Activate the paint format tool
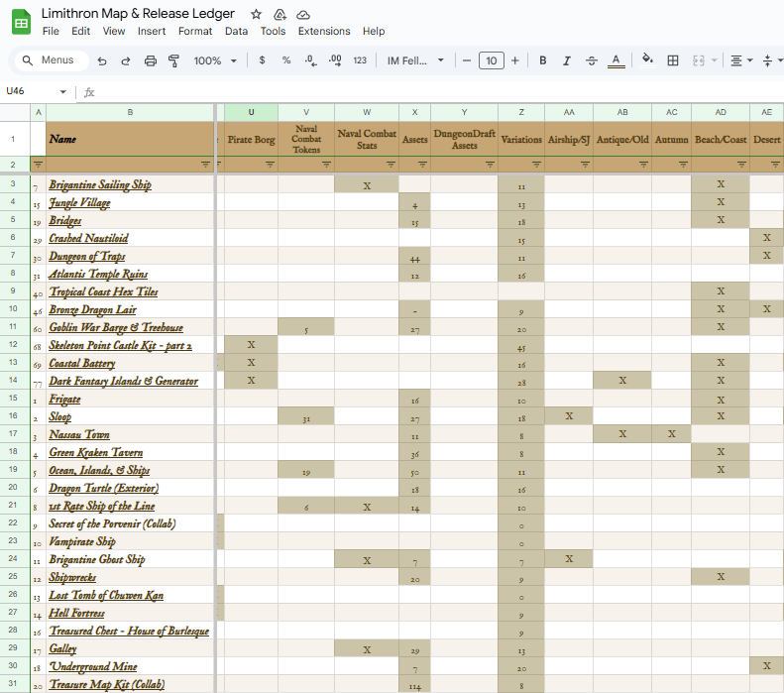The width and height of the screenshot is (784, 693). [174, 61]
